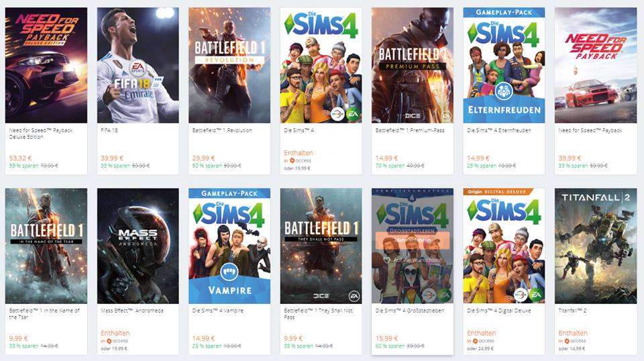
Task: Open the Auf die Wunschliste link
Action: tap(418, 260)
